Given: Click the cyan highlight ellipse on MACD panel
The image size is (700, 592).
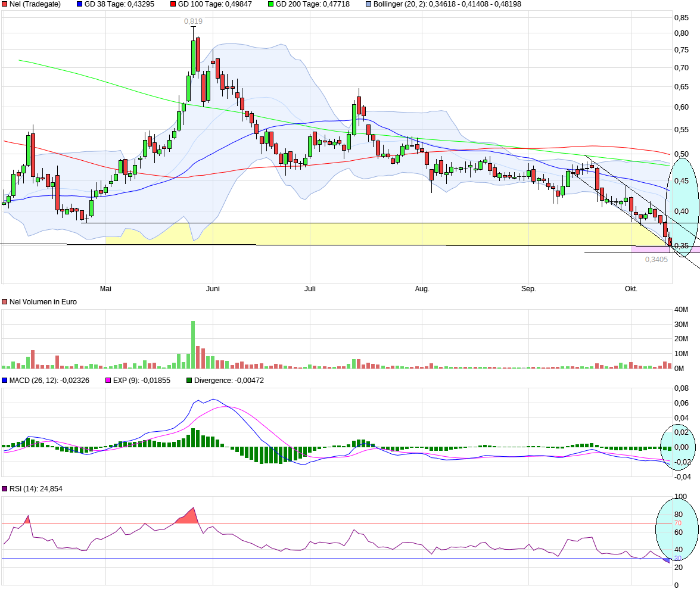Looking at the screenshot, I should pos(678,448).
